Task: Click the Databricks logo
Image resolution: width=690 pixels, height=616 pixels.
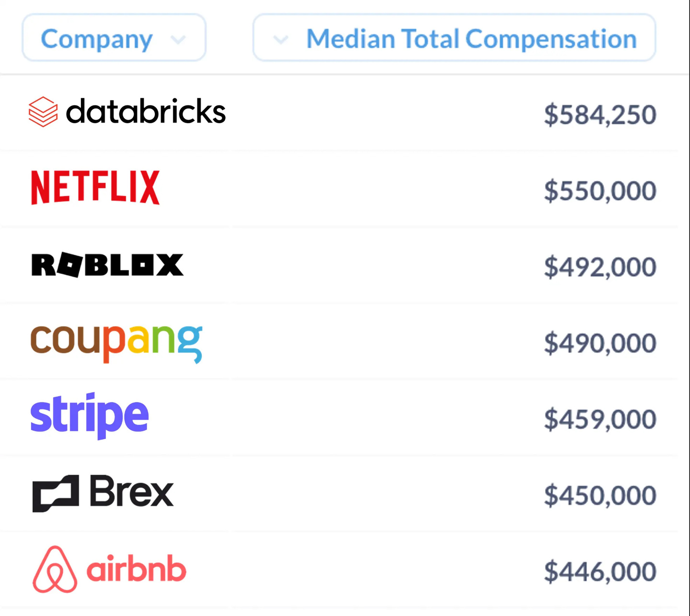Action: point(127,112)
